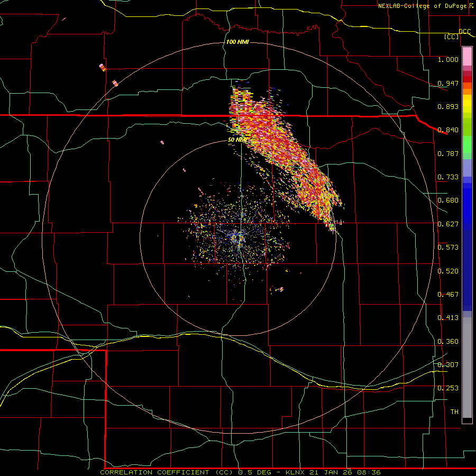Click the 0.467 scale value

(x=448, y=295)
